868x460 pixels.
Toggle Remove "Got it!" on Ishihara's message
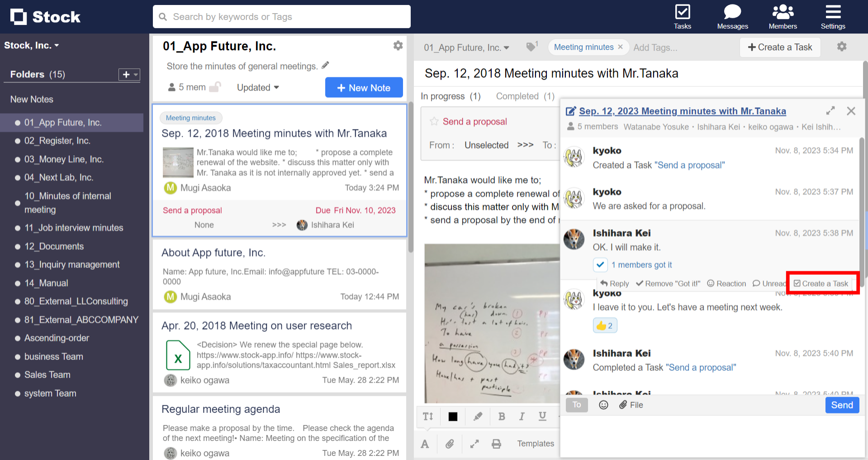coord(668,283)
